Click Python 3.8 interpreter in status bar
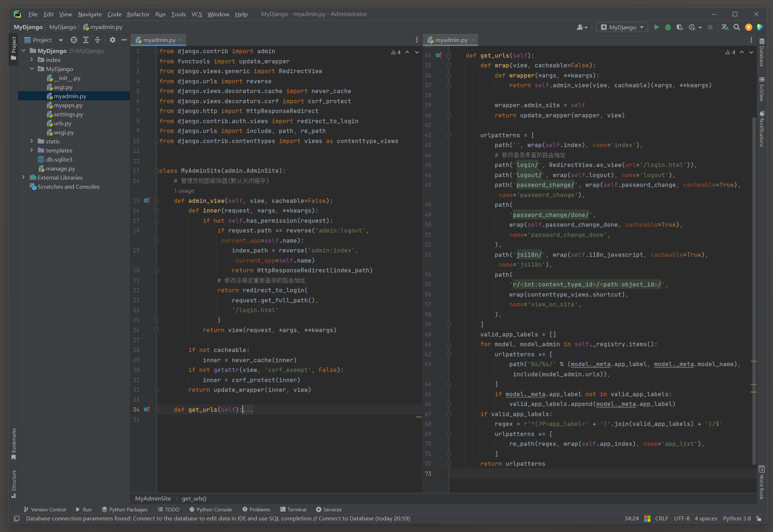 click(x=736, y=519)
